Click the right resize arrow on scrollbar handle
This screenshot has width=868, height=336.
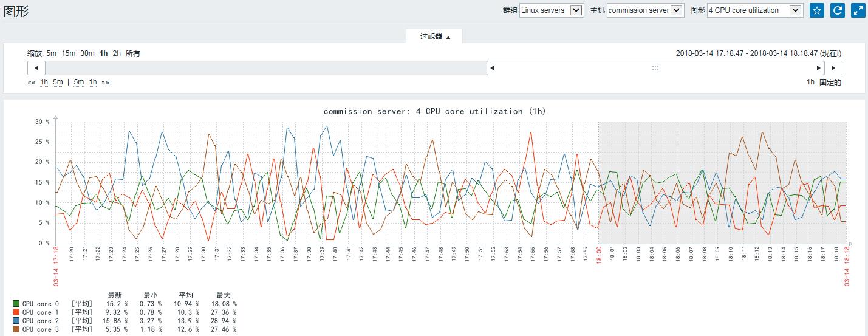pos(819,68)
